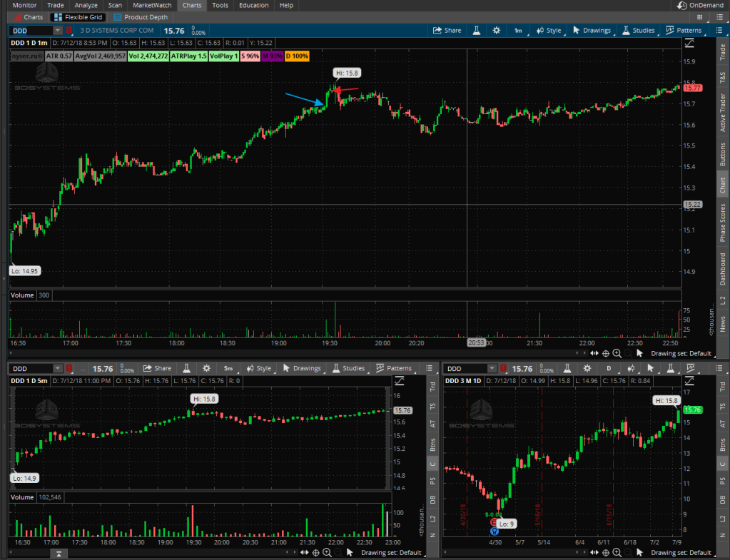Open Patterns in the 5m chart toolbar

pyautogui.click(x=393, y=369)
